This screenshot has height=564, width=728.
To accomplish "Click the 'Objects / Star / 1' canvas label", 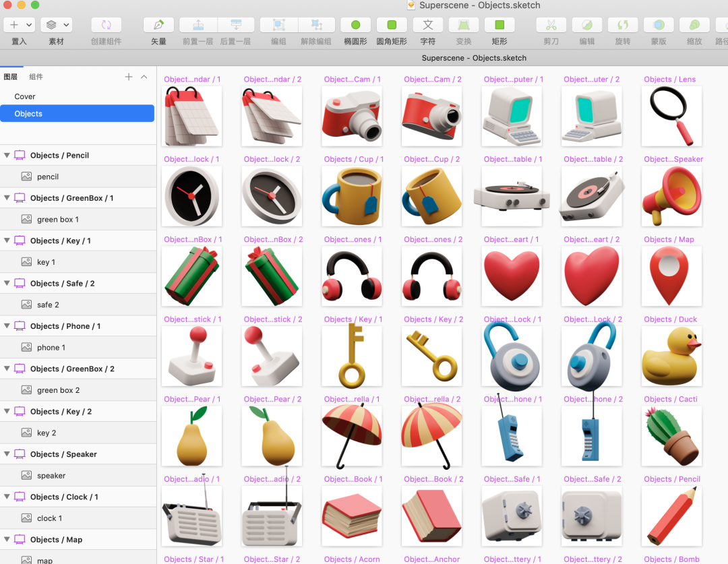I will (x=193, y=559).
